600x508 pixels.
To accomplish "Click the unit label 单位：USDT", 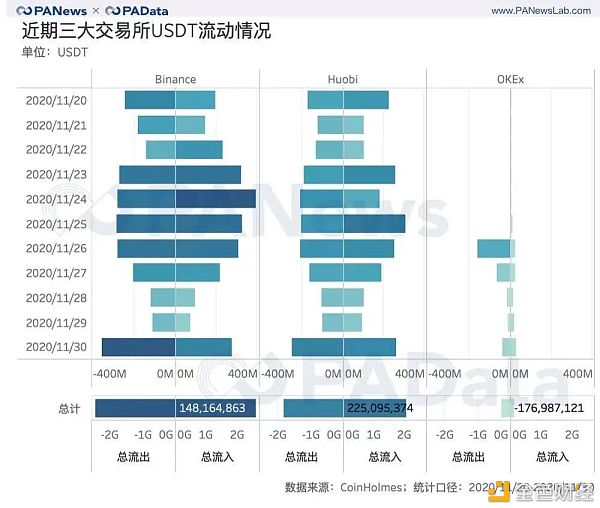I will [x=55, y=52].
